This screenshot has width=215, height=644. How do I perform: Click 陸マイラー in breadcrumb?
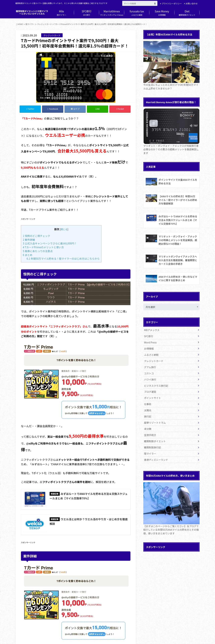30,24
